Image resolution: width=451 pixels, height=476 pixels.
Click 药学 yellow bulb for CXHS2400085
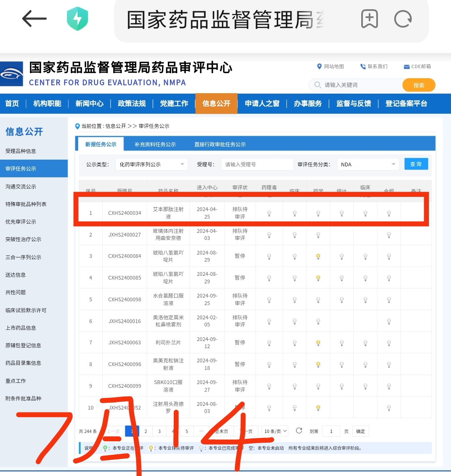pos(318,278)
